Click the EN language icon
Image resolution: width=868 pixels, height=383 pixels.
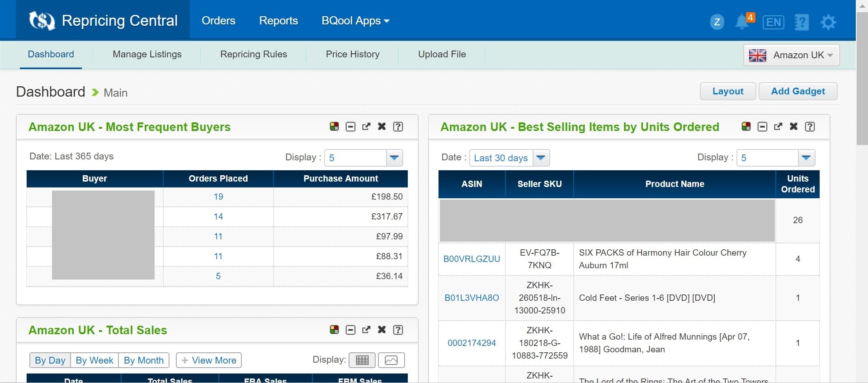773,22
